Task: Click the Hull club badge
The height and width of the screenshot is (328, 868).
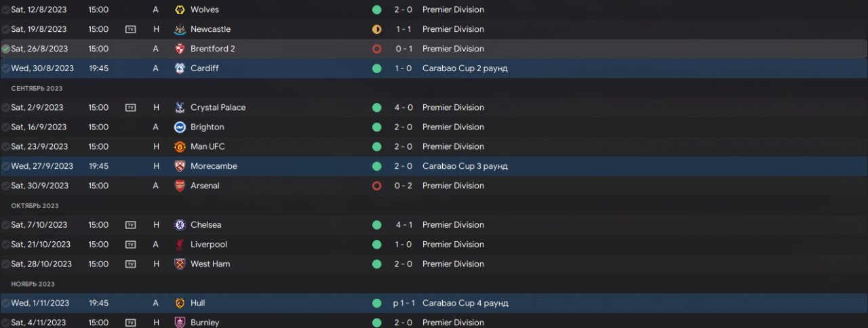Action: click(180, 303)
